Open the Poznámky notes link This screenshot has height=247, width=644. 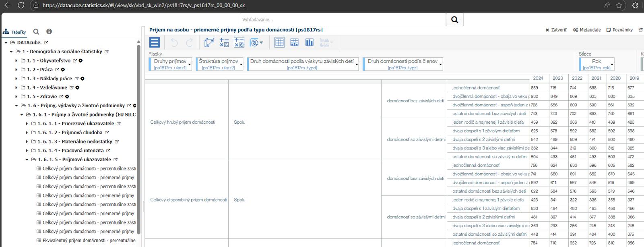click(x=619, y=30)
